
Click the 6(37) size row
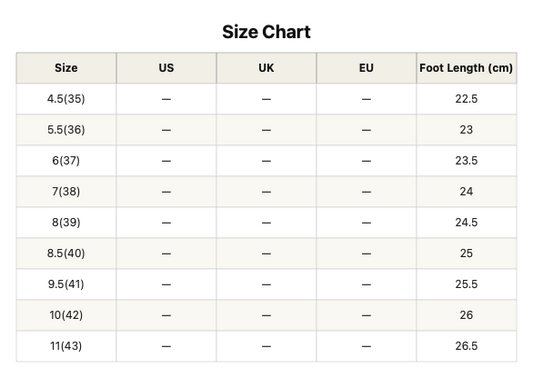click(x=266, y=161)
